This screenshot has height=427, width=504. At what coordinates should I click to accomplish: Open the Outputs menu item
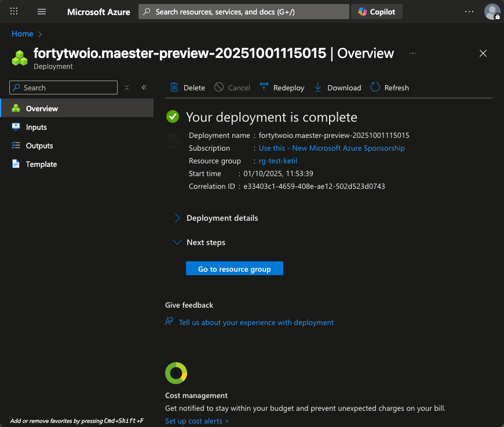click(39, 145)
